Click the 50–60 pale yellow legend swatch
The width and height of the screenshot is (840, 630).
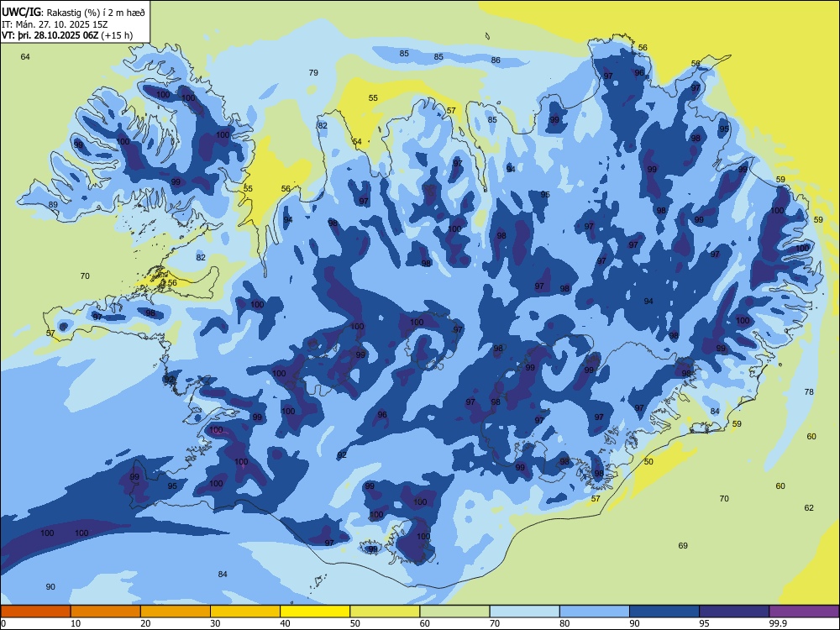pos(385,612)
